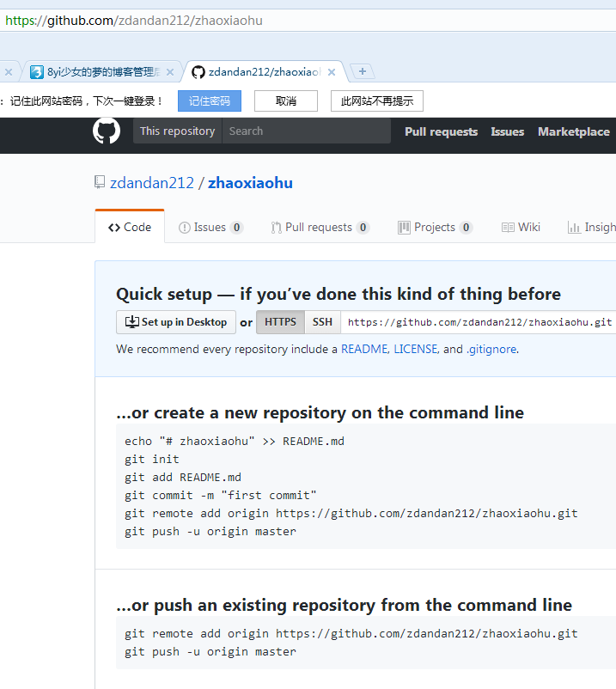
Task: Open the zdandan212 user profile link
Action: [x=151, y=183]
